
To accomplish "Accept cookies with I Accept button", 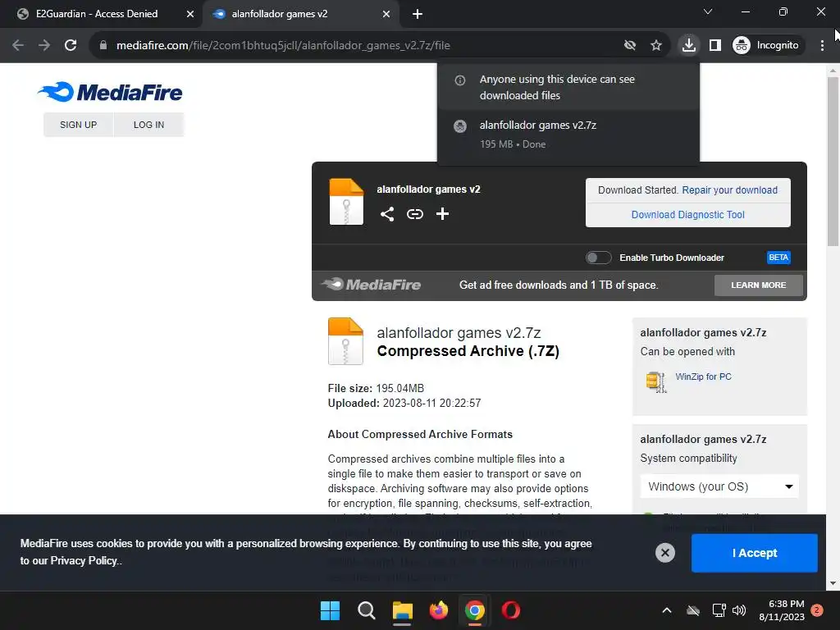I will point(755,553).
